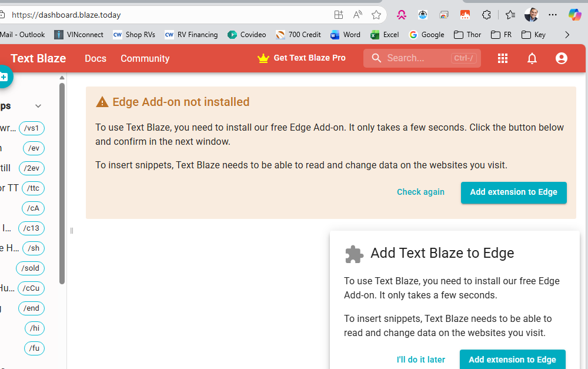Click Add extension to Edge in warning banner
This screenshot has width=588, height=369.
[514, 192]
